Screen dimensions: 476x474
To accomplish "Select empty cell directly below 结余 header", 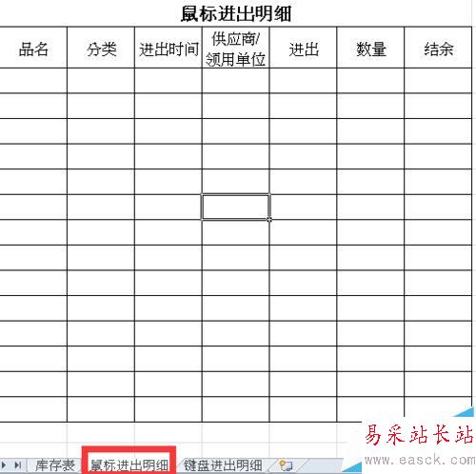I will coord(438,81).
